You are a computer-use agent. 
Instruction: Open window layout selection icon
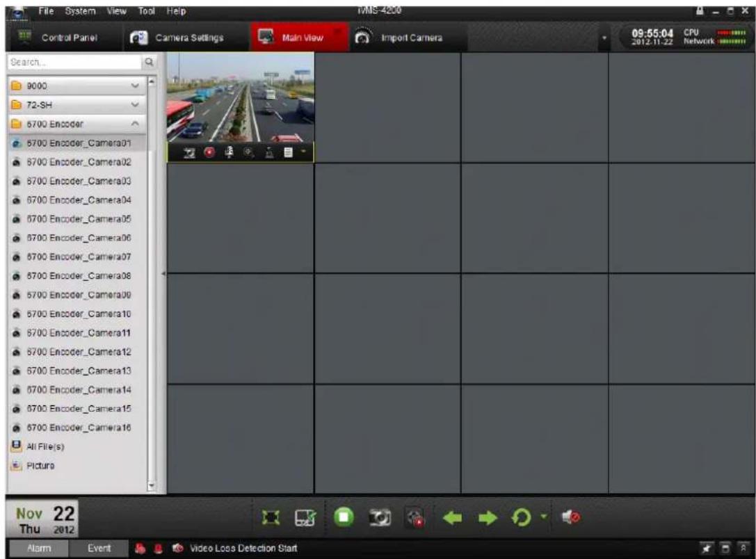[x=306, y=517]
